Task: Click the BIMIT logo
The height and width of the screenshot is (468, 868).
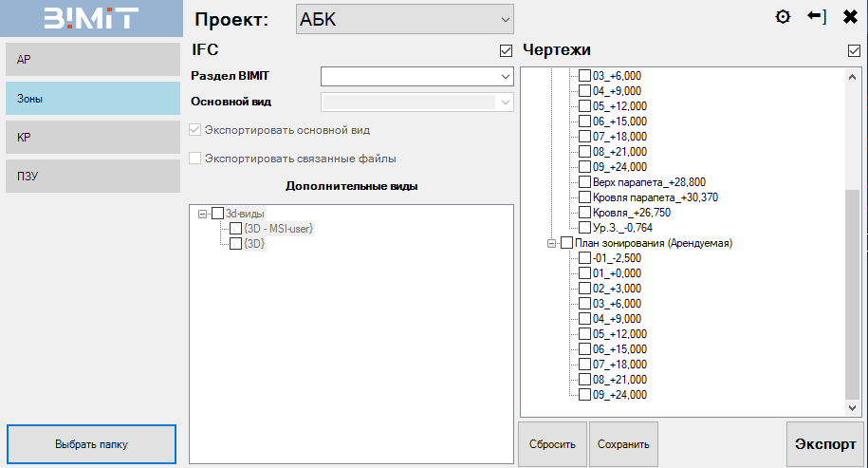Action: point(91,18)
